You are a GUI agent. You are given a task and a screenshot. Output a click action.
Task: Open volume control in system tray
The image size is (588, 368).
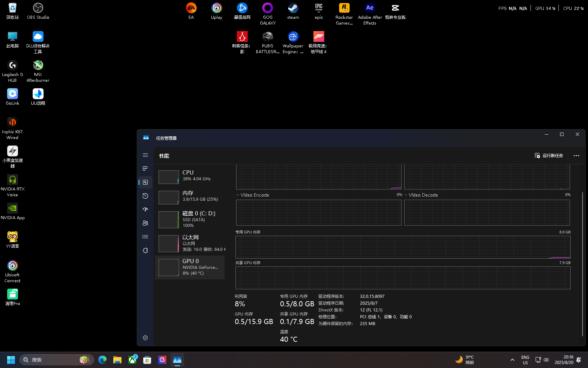[546, 360]
